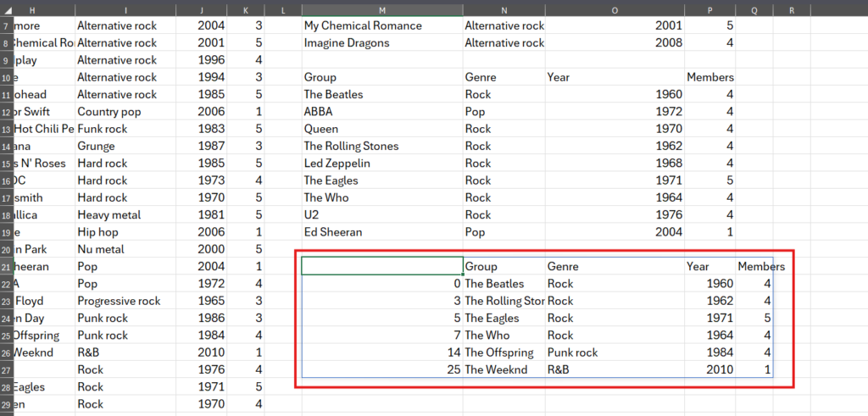Select column header M
Viewport: 868px width, 416px height.
pyautogui.click(x=382, y=10)
